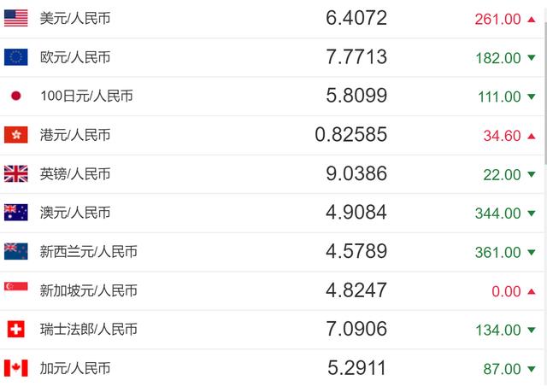
Task: Click the New Zealand flag icon
Action: (x=16, y=251)
